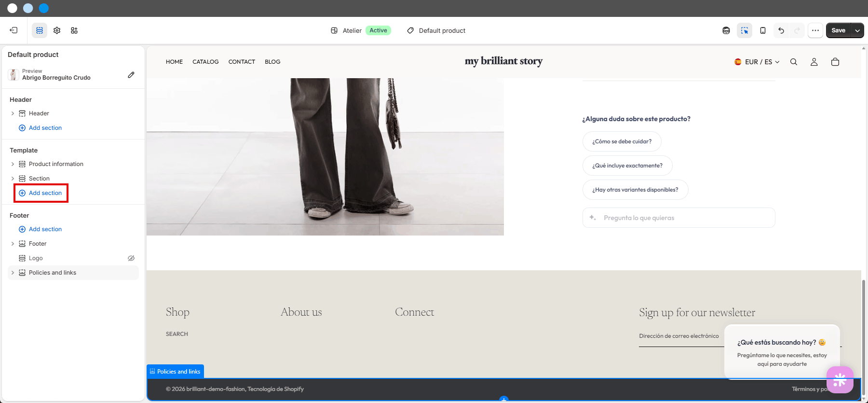Edit preview product with pencil icon

click(131, 75)
